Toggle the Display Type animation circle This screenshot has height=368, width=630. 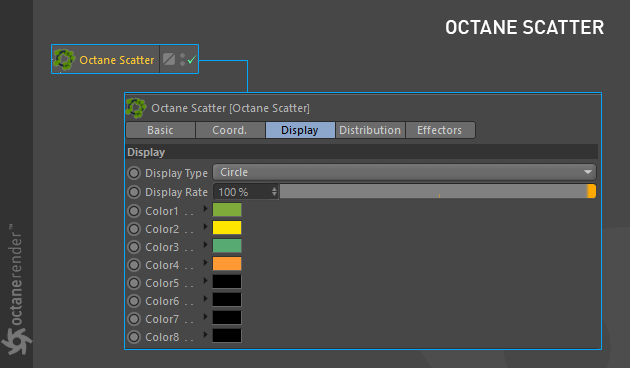pos(134,173)
